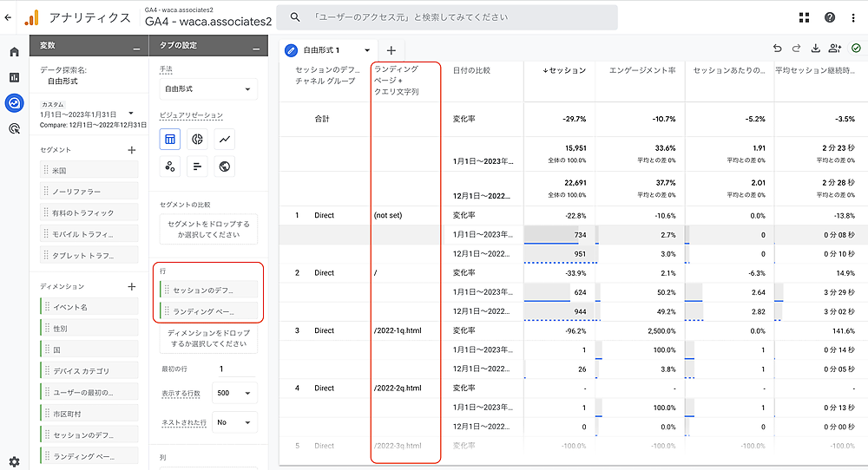
Task: Download the exploration data
Action: [x=815, y=49]
